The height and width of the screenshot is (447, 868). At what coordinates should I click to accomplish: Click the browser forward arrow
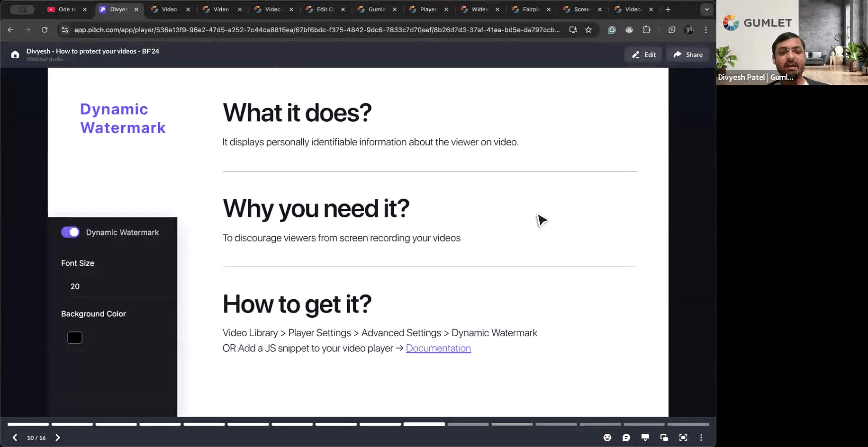point(27,30)
